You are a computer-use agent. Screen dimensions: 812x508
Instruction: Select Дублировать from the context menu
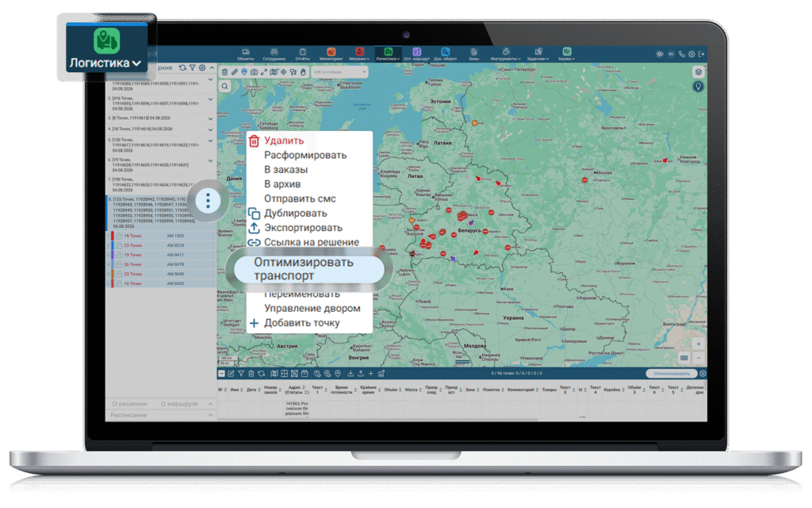(295, 213)
